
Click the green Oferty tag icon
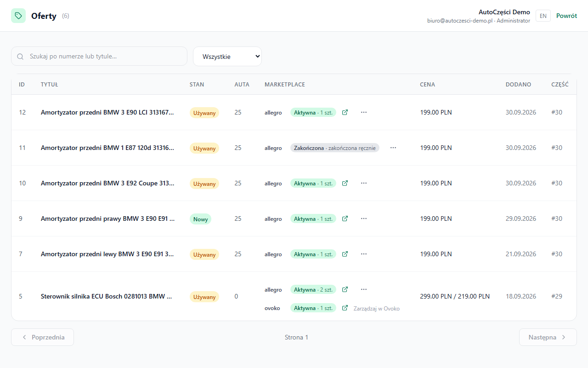point(18,16)
